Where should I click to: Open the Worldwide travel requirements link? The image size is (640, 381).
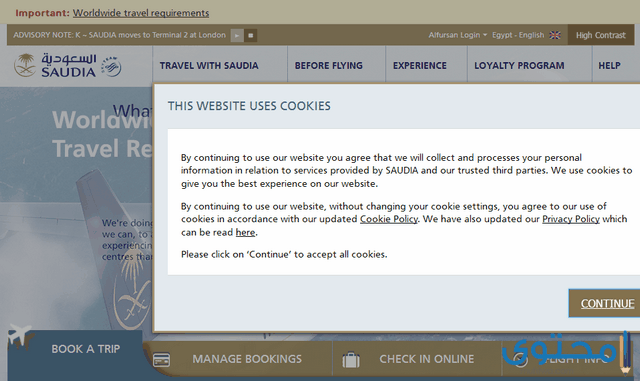pos(141,13)
